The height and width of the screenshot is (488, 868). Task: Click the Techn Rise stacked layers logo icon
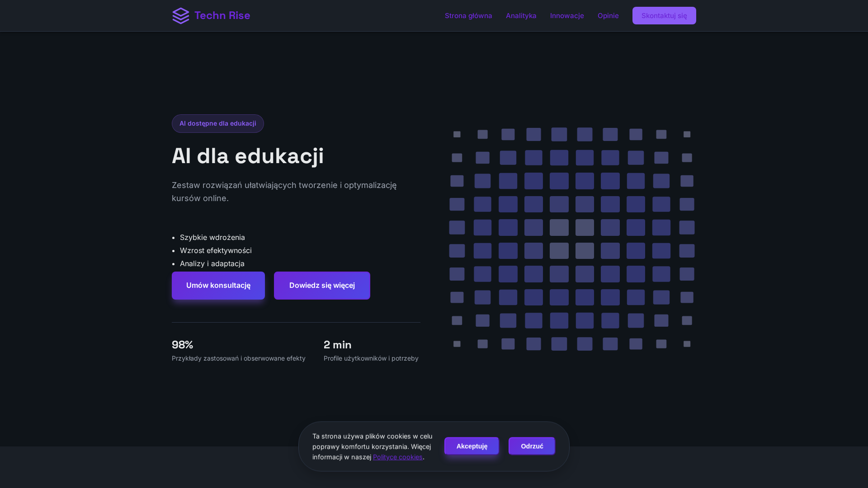181,16
